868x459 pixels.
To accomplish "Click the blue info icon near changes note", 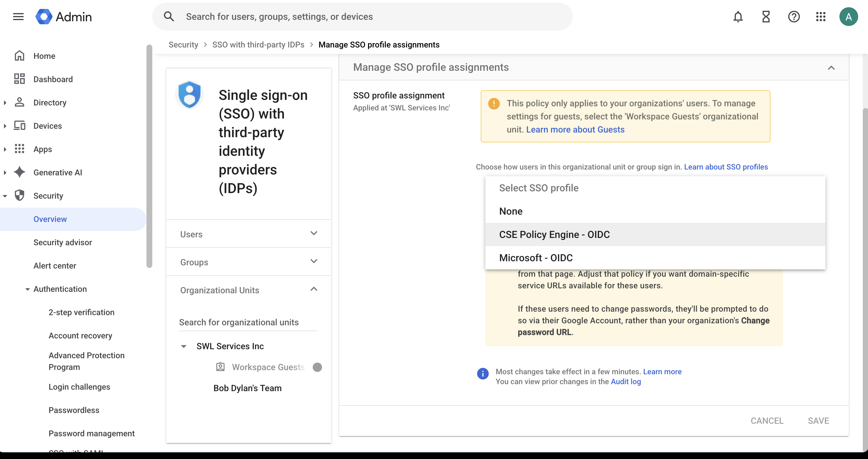I will (x=482, y=373).
